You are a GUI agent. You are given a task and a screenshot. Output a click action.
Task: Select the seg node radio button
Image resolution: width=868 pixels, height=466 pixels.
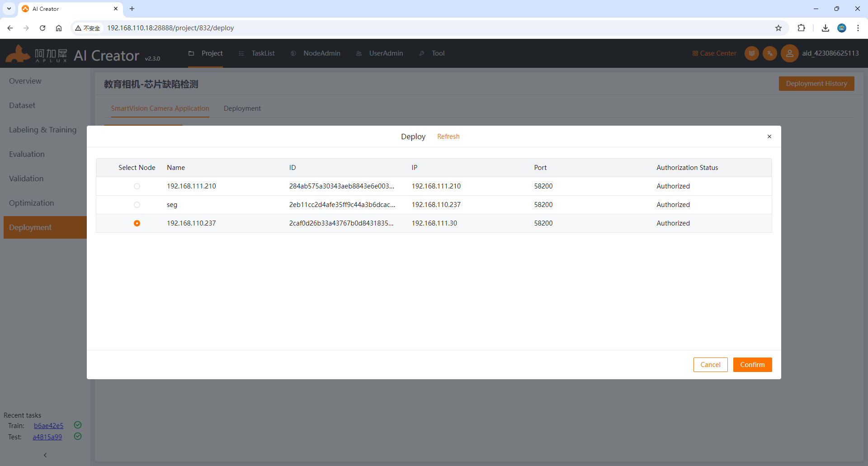pos(137,205)
